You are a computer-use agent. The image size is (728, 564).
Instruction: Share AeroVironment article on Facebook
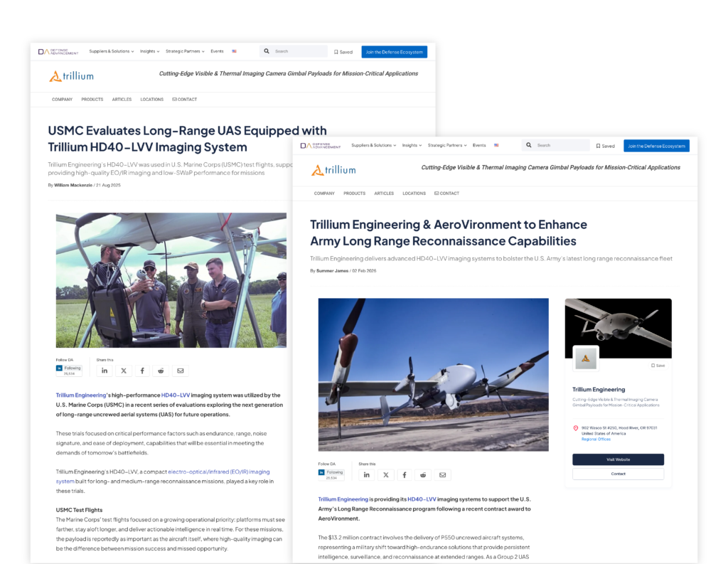coord(405,475)
